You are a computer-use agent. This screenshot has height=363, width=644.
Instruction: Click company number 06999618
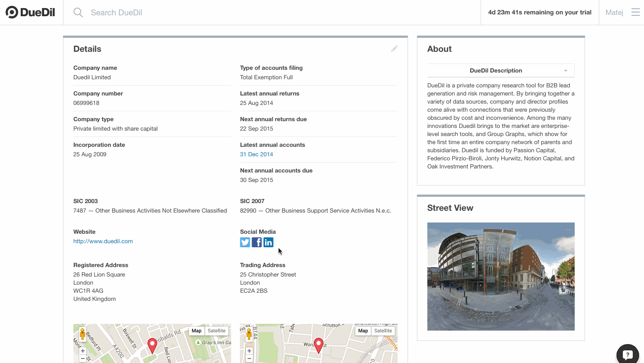[x=86, y=103]
